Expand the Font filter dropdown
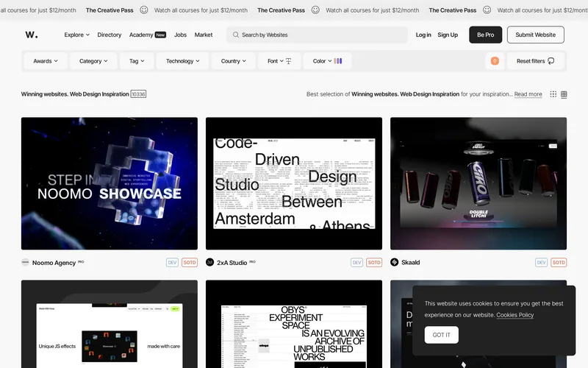The image size is (588, 368). 279,61
